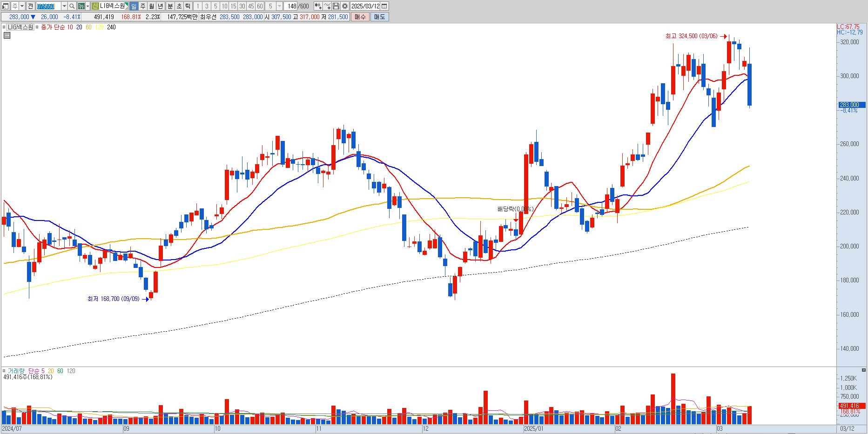Open the calendar date picker icon
This screenshot has height=434, width=868.
(384, 6)
